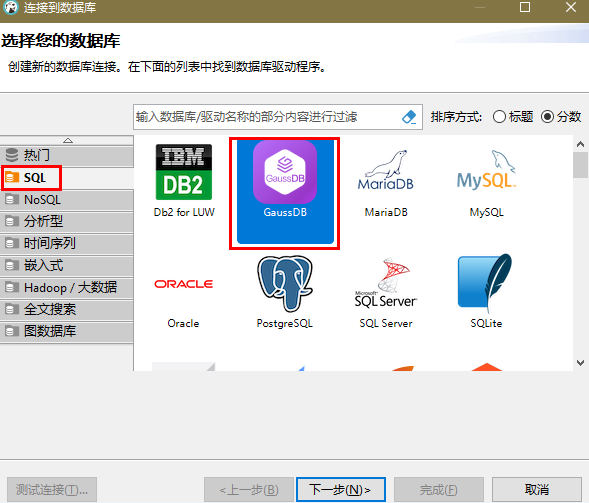Clear filter with the eraser icon
This screenshot has width=589, height=503.
(x=409, y=117)
